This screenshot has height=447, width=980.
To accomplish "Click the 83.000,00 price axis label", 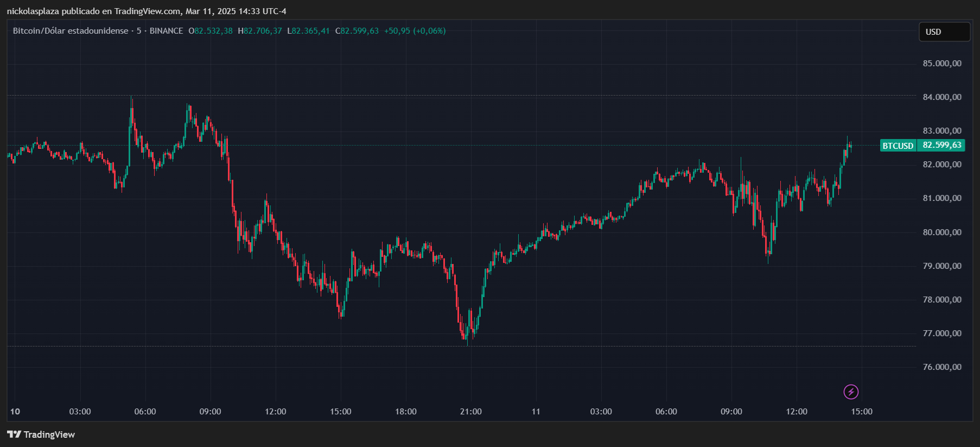I will tap(942, 131).
